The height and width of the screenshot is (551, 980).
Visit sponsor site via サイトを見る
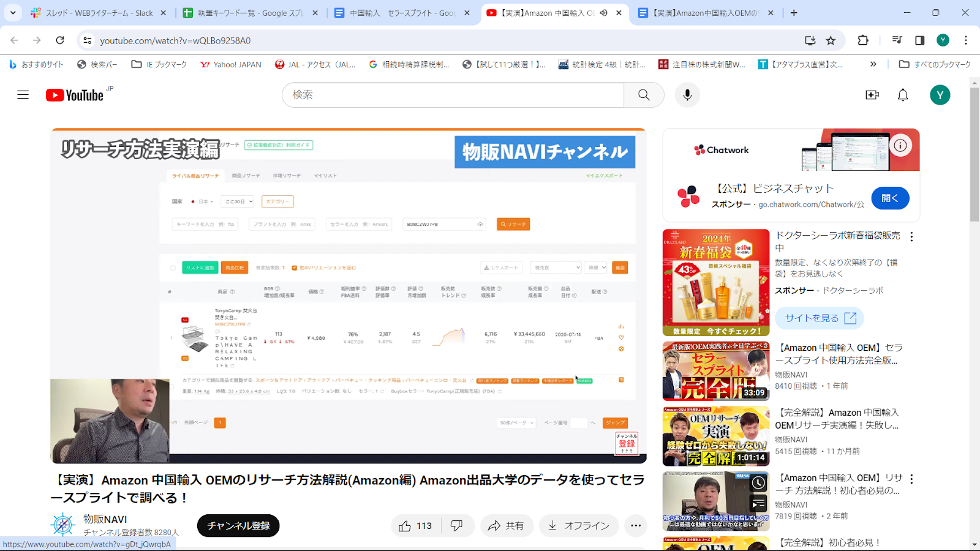[x=820, y=318]
